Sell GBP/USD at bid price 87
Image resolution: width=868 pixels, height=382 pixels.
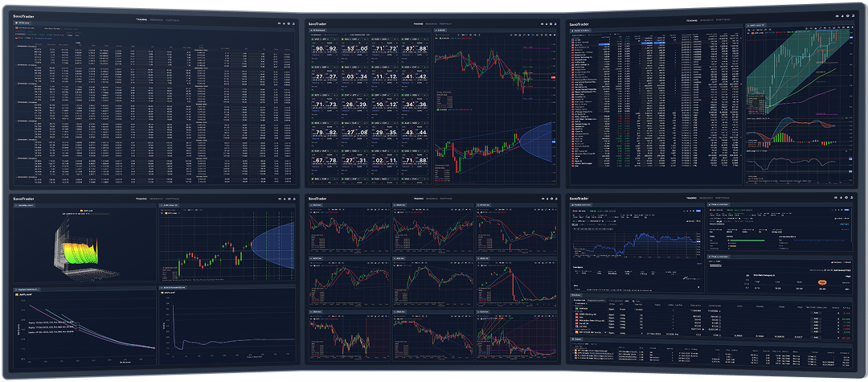[407, 49]
